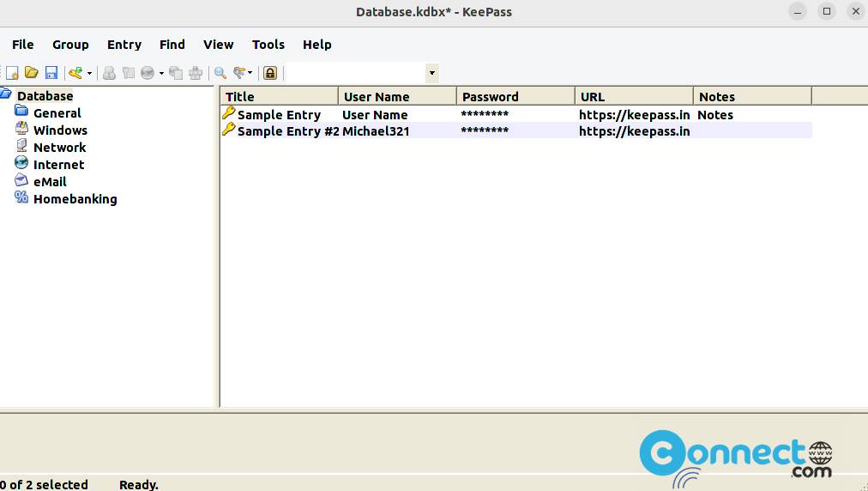The height and width of the screenshot is (491, 868).
Task: Click the Perform Auto-Type icon
Action: (196, 73)
